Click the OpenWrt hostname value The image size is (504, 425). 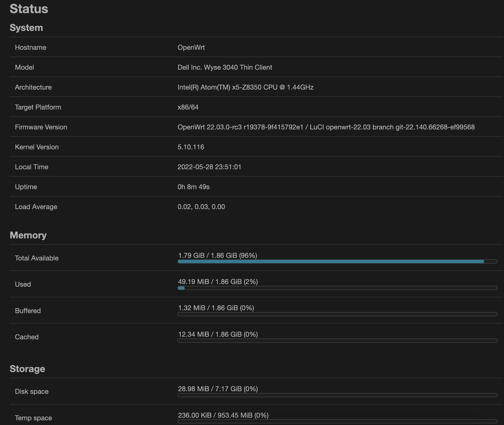pyautogui.click(x=191, y=47)
